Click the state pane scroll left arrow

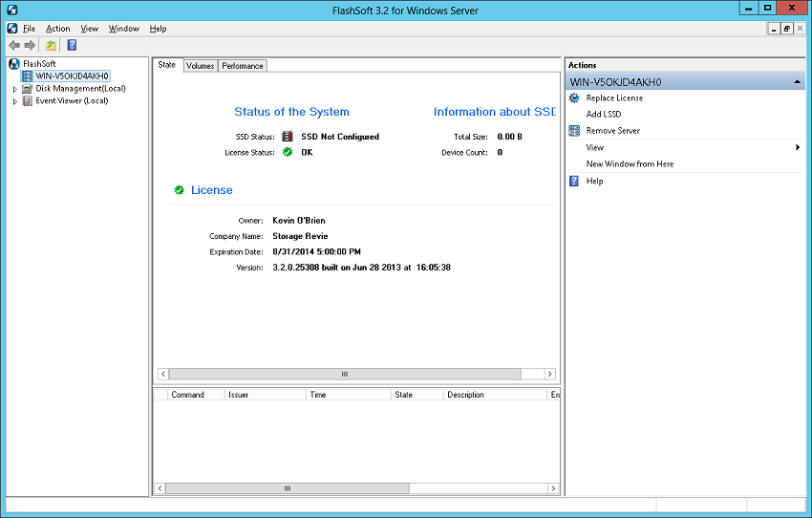click(163, 374)
